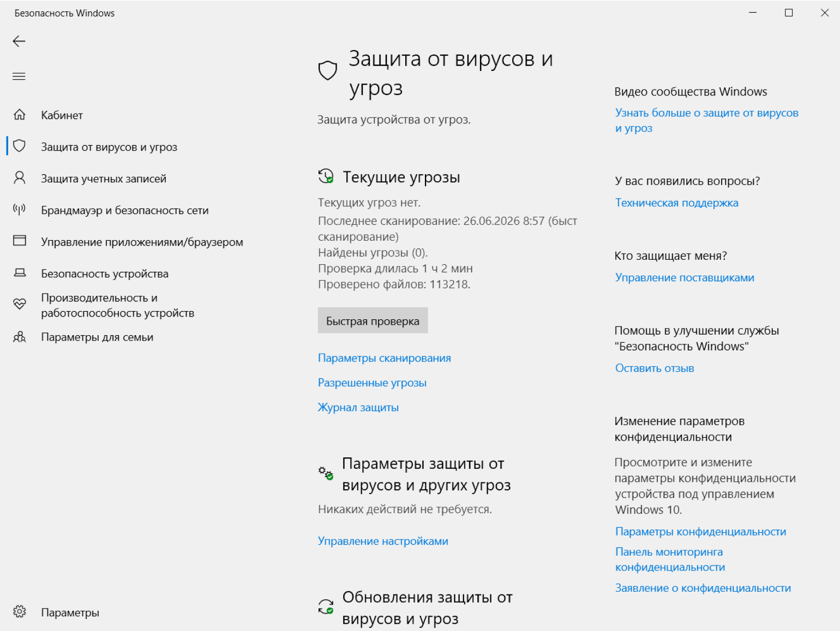Click the text Текущих угроз нет.
This screenshot has height=631, width=840.
pos(369,203)
